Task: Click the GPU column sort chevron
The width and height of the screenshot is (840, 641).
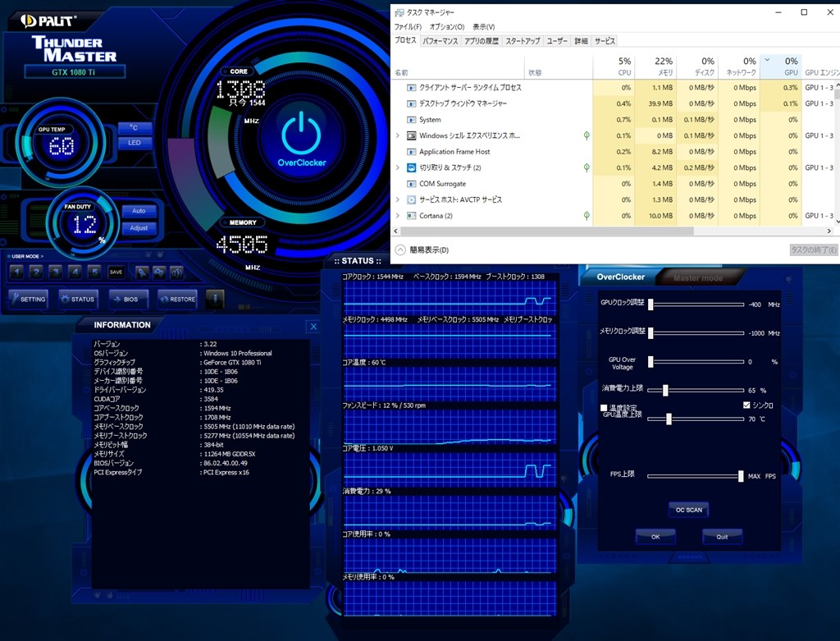Action: 767,59
